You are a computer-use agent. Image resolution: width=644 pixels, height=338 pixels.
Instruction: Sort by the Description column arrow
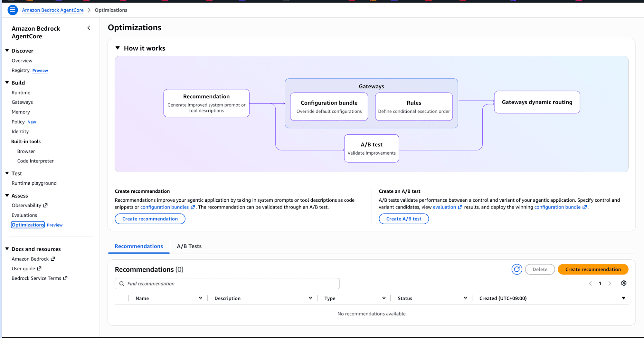tap(310, 298)
